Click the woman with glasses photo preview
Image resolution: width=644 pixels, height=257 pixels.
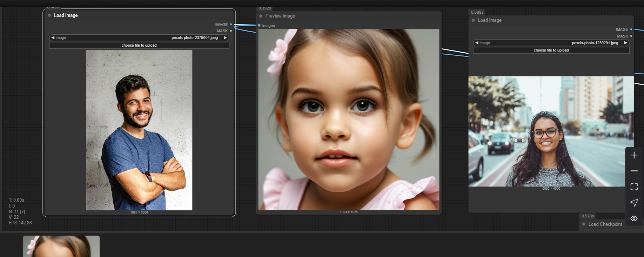point(551,131)
